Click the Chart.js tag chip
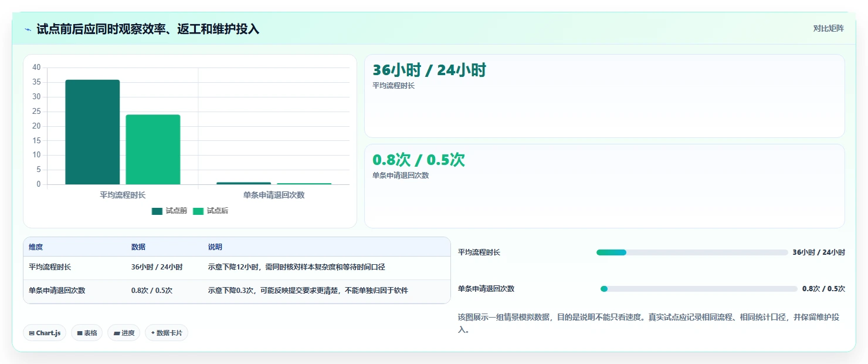 [45, 333]
